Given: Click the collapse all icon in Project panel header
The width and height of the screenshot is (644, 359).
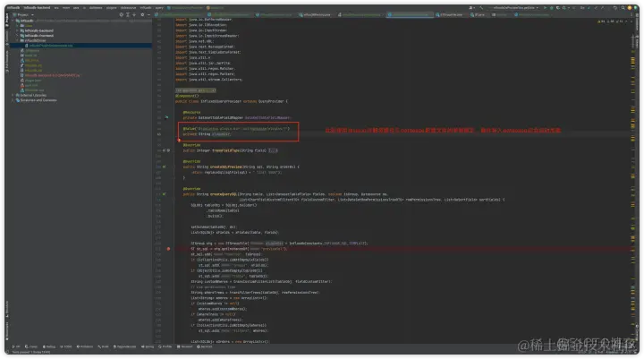Looking at the screenshot, I should pyautogui.click(x=134, y=15).
